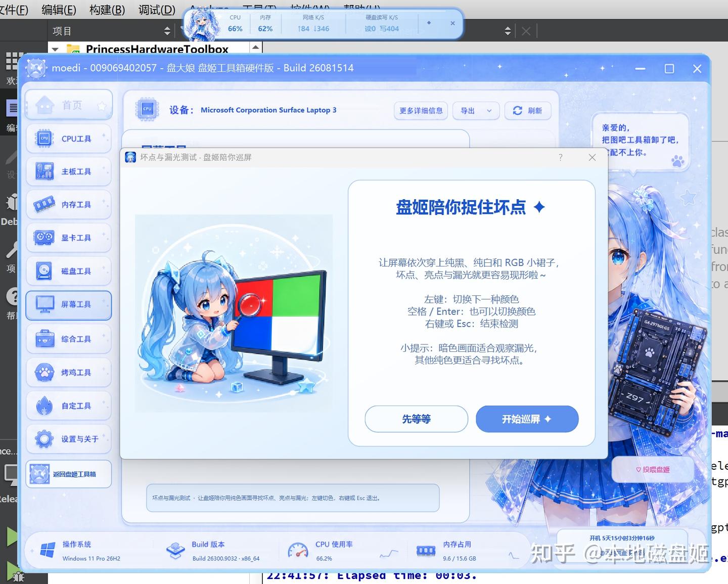Click the CPU 使用率 sparkline graph
This screenshot has height=584, width=728.
click(389, 554)
